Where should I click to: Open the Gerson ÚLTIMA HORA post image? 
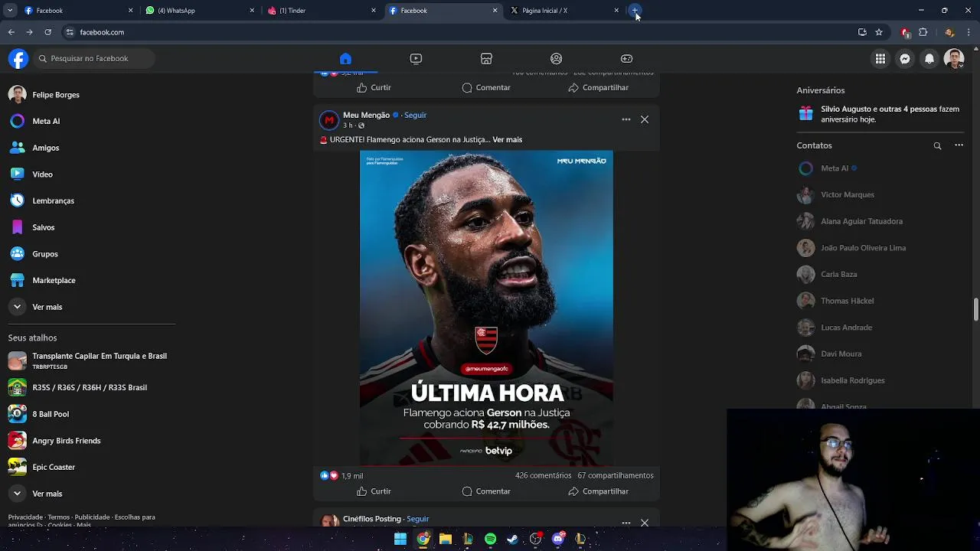click(x=486, y=308)
